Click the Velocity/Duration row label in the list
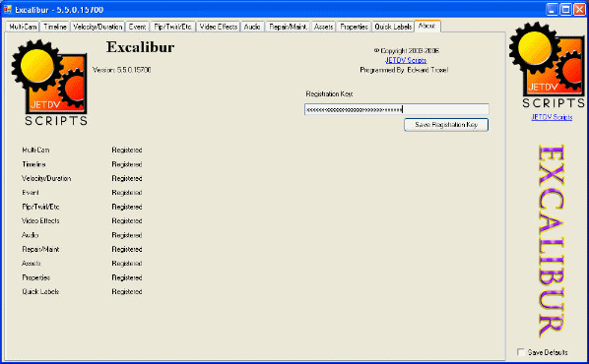589x364 pixels. [x=46, y=178]
